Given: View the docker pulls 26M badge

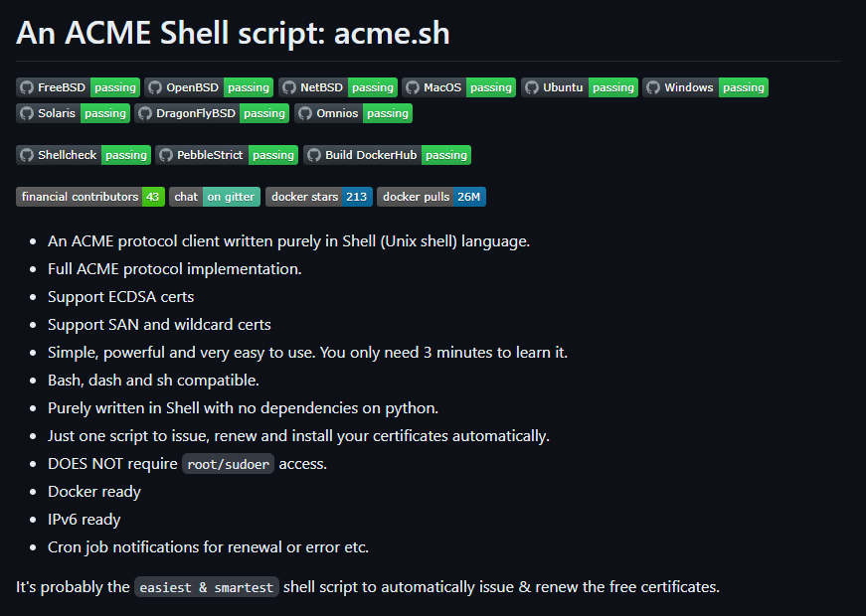Looking at the screenshot, I should (x=432, y=197).
